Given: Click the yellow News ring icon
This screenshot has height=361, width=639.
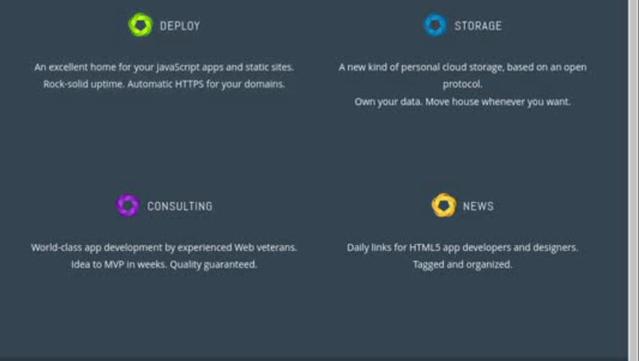Looking at the screenshot, I should pos(444,205).
